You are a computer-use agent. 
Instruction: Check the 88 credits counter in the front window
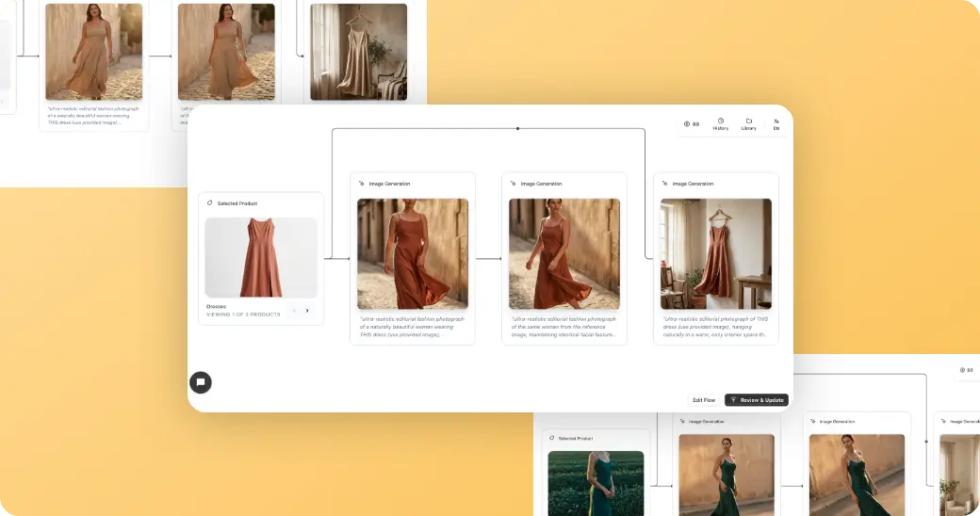(692, 124)
